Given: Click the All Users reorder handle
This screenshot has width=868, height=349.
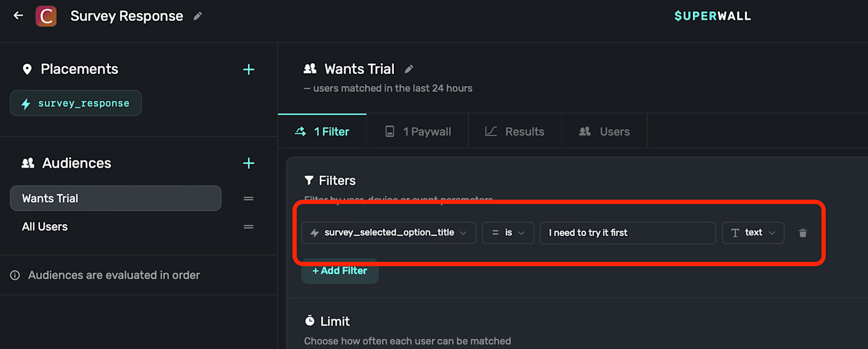Looking at the screenshot, I should tap(248, 226).
